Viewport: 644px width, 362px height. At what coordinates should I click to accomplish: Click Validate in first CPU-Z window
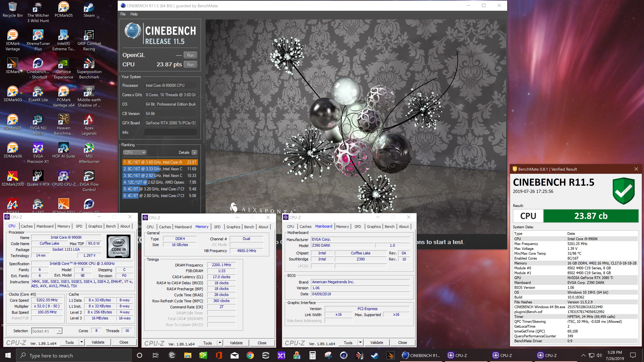98,342
